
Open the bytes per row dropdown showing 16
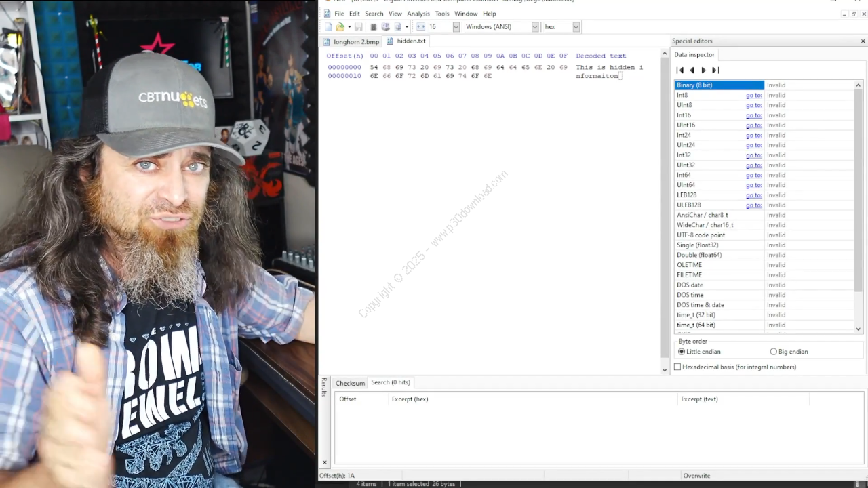pyautogui.click(x=456, y=27)
